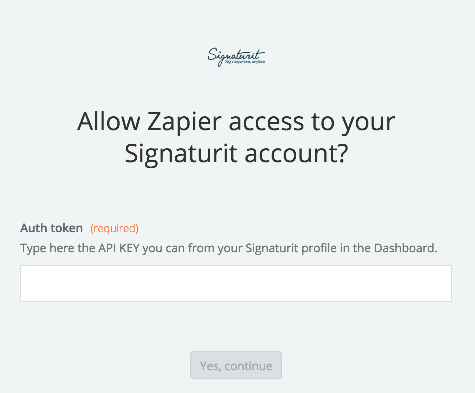Click the word 'continue' on the button
Screen dimensions: 475x393
[x=248, y=366]
